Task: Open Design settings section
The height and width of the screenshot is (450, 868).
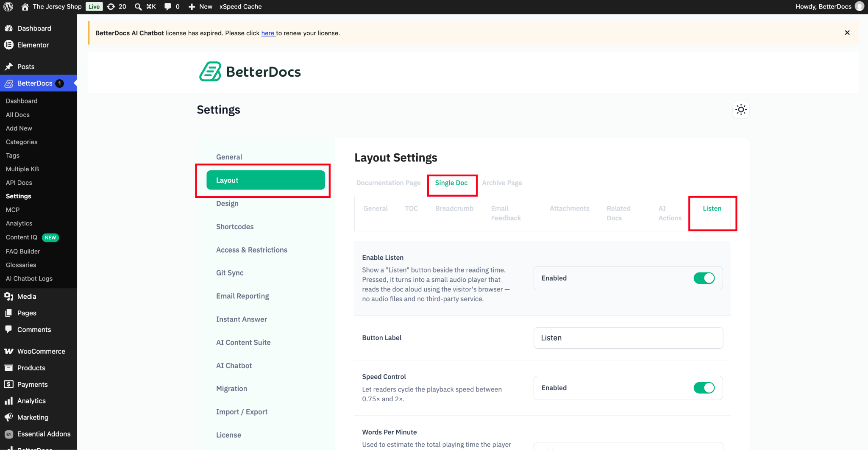Action: tap(227, 203)
